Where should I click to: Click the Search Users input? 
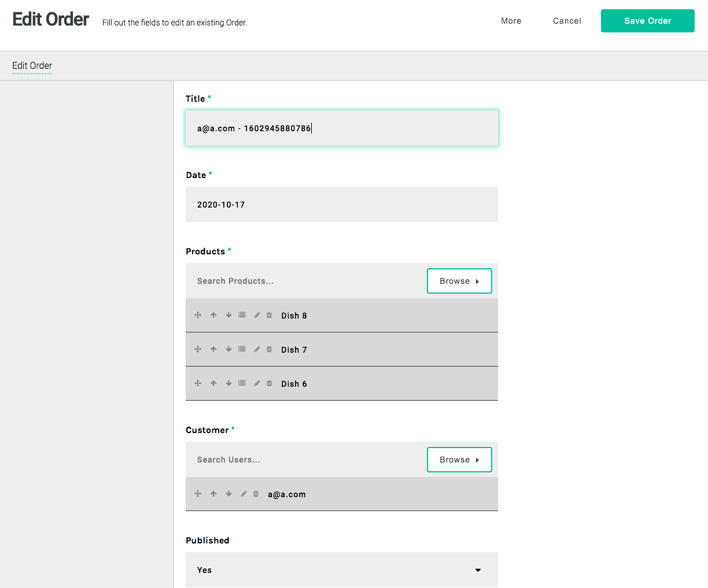[306, 460]
